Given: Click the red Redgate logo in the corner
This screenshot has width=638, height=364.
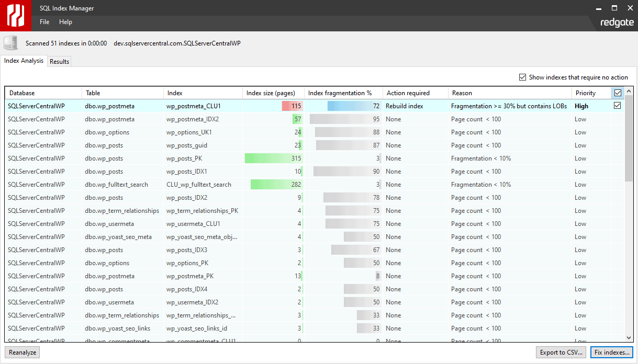Looking at the screenshot, I should 15,15.
